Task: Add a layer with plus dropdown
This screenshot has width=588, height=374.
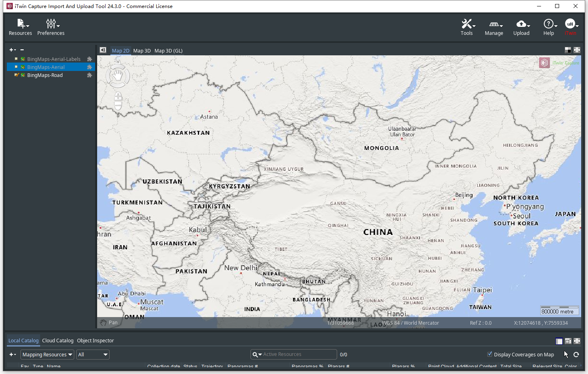Action: click(12, 50)
